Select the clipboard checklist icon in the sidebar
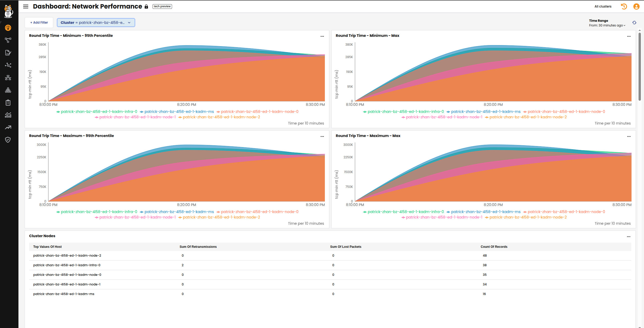 click(x=8, y=102)
